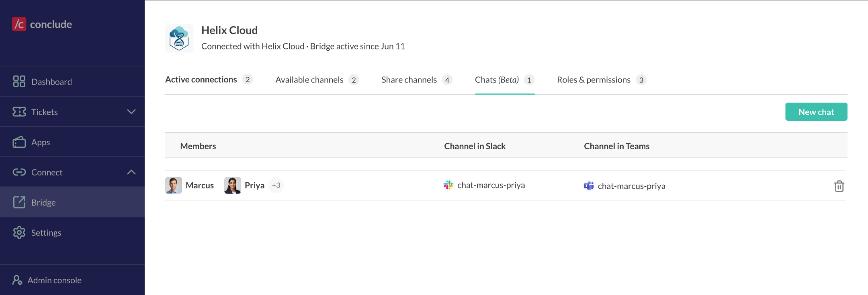Screen dimensions: 868x295
Task: Click Priya's avatar photo
Action: pyautogui.click(x=233, y=185)
